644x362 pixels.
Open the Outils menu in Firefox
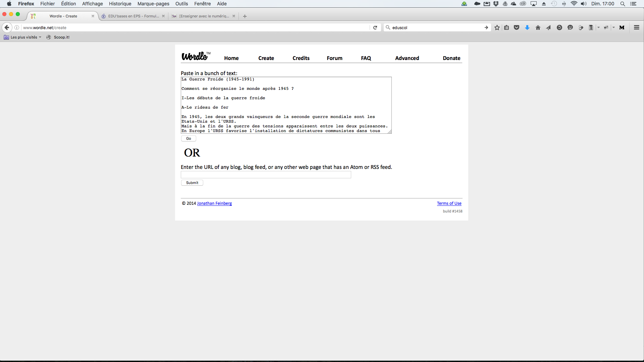click(x=182, y=4)
